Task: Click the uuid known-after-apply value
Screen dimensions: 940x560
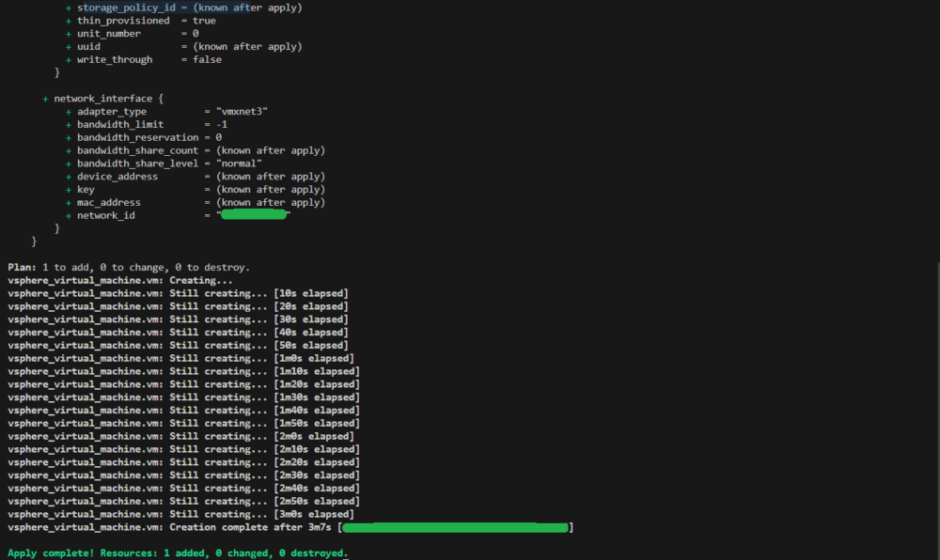Action: coord(244,46)
